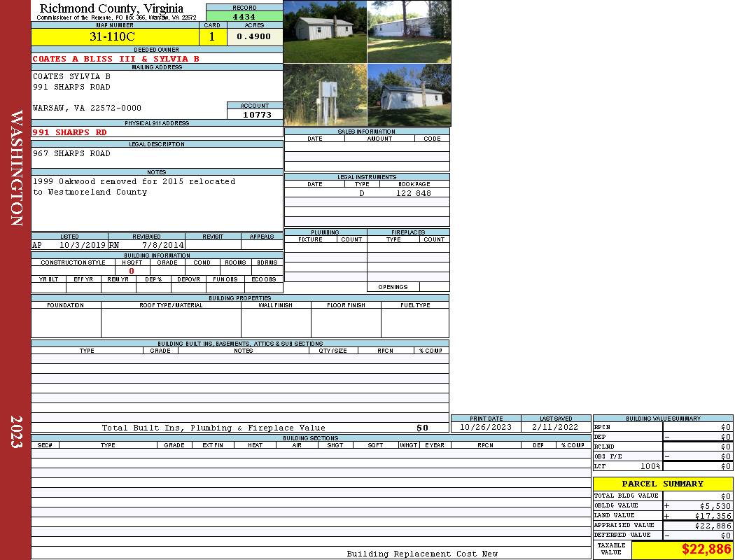Click the Richmond County, Virginia title
This screenshot has width=735, height=560.
coord(111,8)
